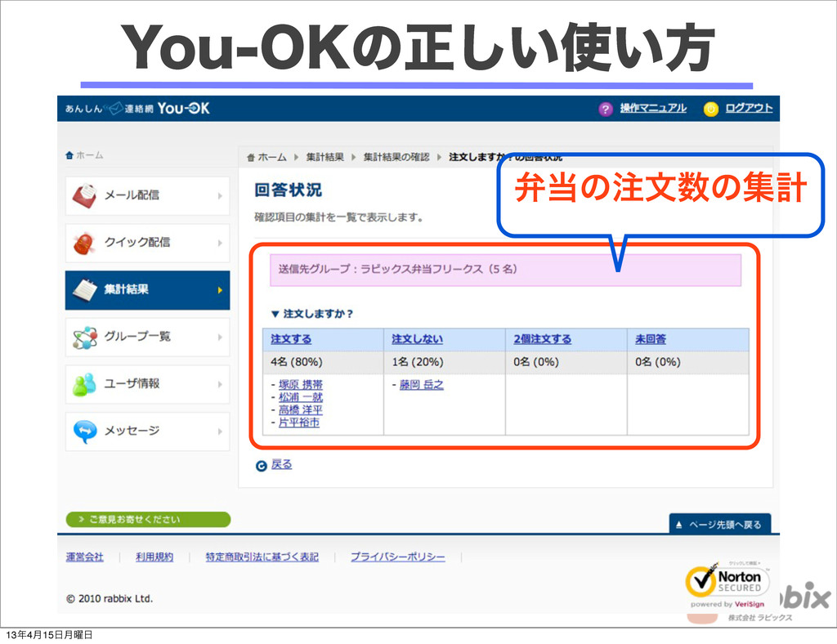Click the home icon in left sidebar
Viewport: 837px width, 644px height.
pos(69,155)
